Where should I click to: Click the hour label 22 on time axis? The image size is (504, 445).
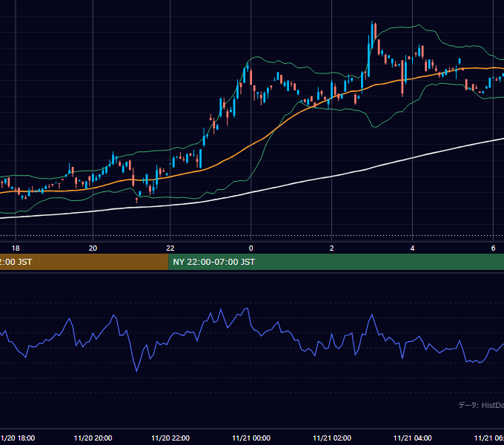pyautogui.click(x=170, y=248)
